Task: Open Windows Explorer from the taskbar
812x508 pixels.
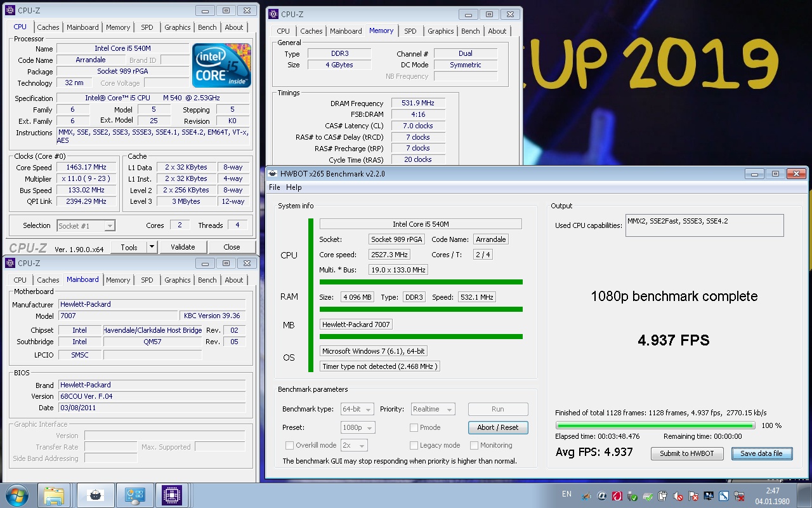Action: coord(54,495)
